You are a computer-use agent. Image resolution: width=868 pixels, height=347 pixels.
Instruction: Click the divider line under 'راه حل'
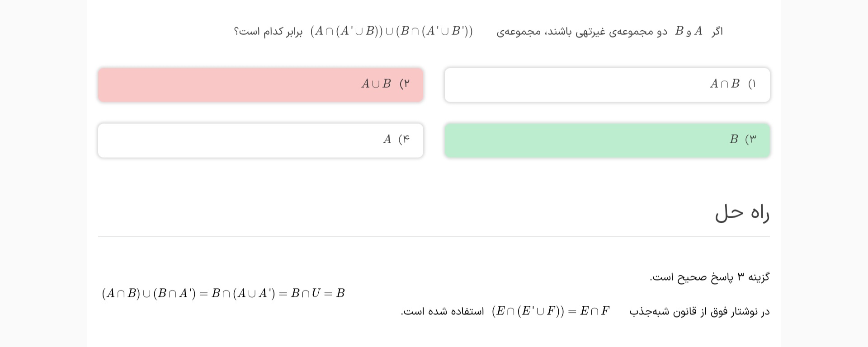click(x=434, y=236)
